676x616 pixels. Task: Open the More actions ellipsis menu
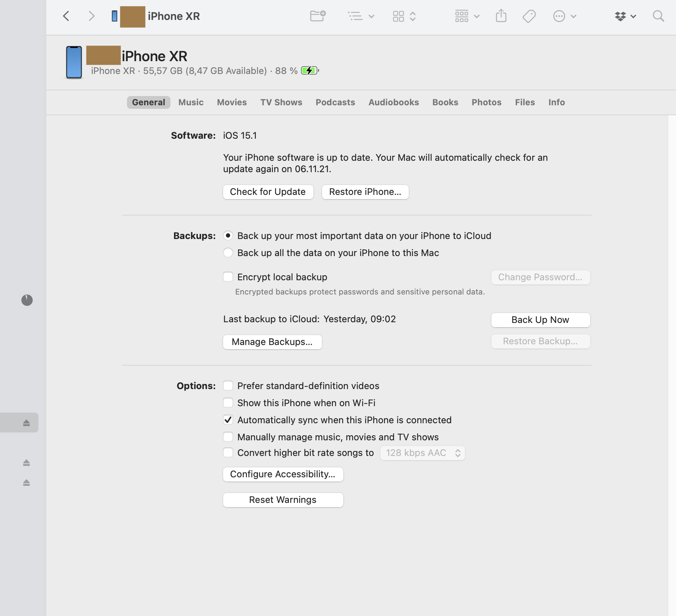click(565, 16)
